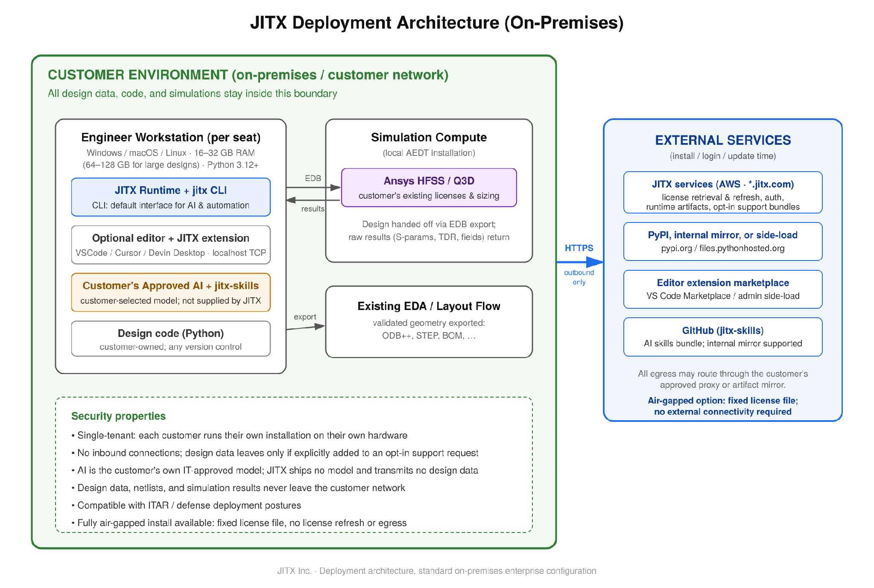Select Engineer Workstation (per seat) heading
Image resolution: width=874 pixels, height=588 pixels.
(x=171, y=137)
